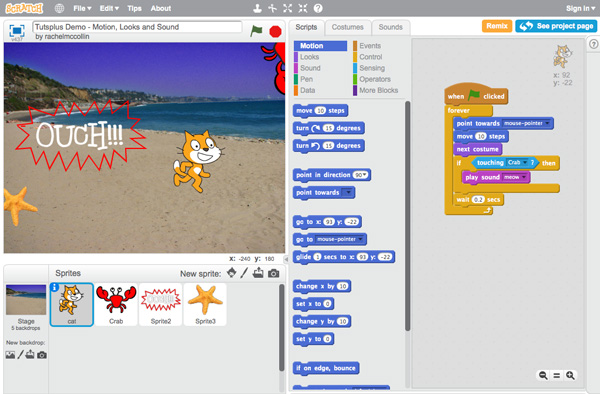Screen dimensions: 600x394
Task: Open the Sensing block category
Action: 372,68
